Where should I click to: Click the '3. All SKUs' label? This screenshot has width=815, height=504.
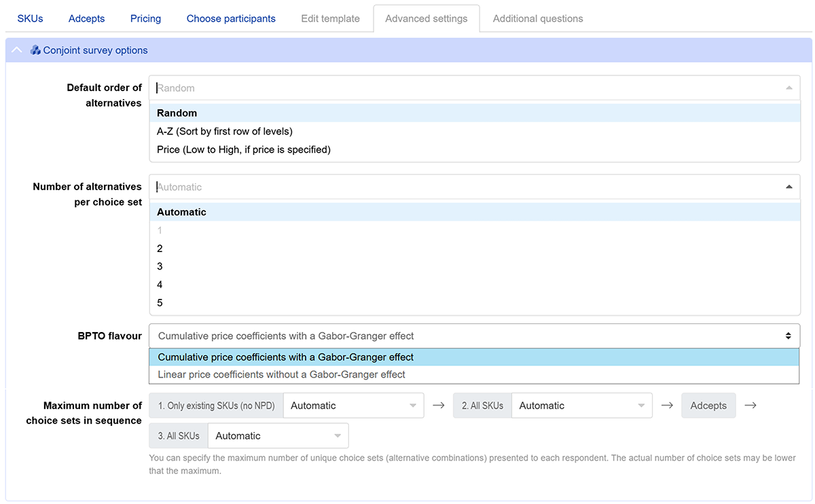(178, 435)
